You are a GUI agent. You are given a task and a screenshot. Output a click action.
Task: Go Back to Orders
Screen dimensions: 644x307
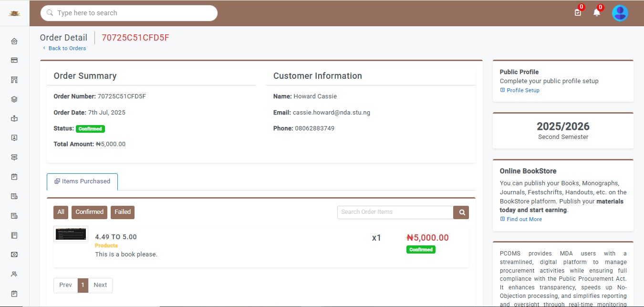[x=67, y=48]
